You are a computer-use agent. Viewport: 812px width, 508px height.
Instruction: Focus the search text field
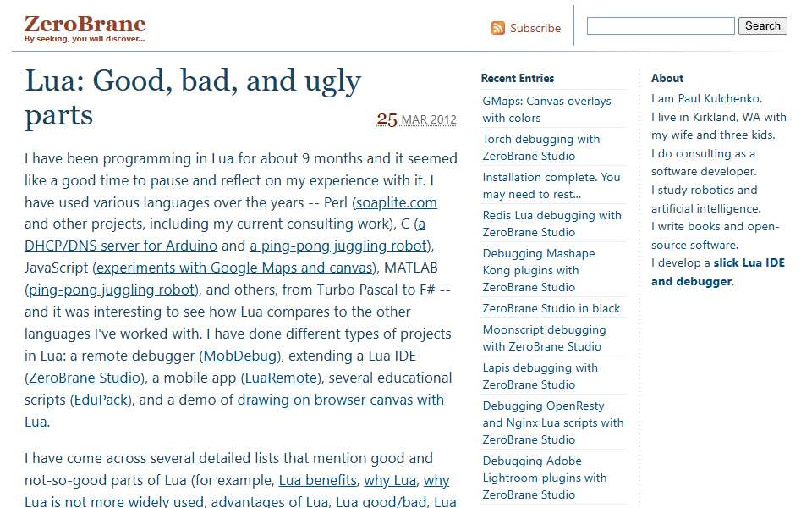point(661,26)
